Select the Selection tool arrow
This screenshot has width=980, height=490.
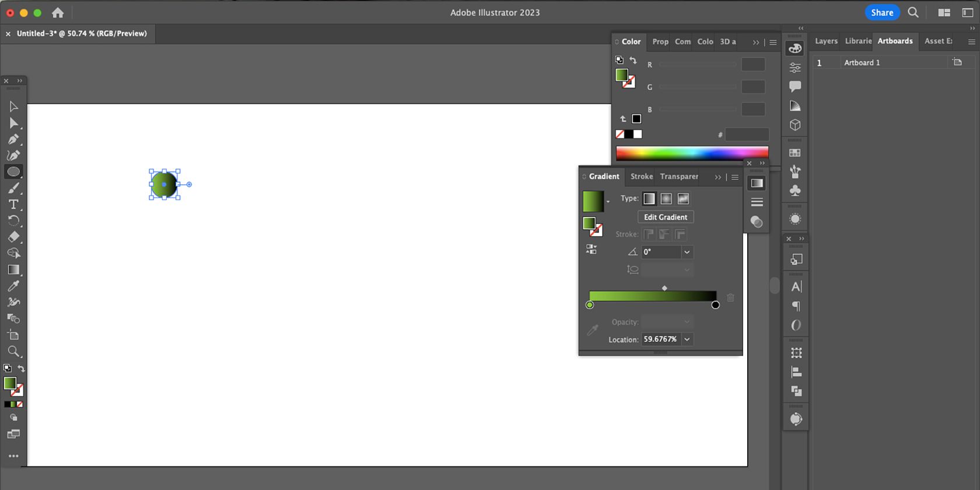click(13, 107)
